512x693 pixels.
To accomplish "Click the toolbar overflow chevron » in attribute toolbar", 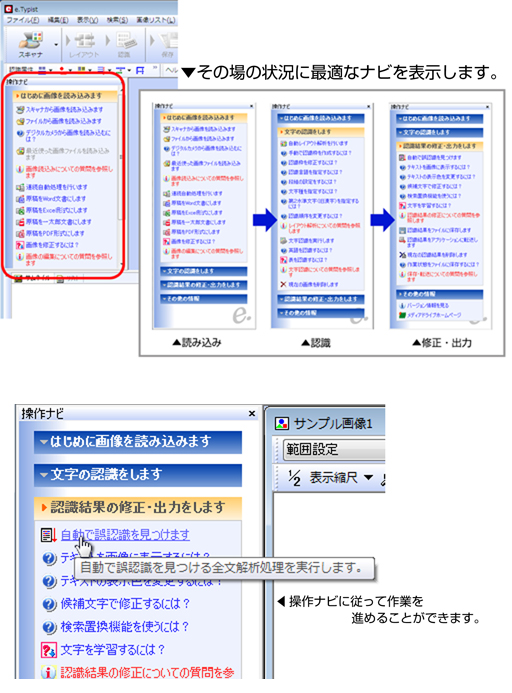I will [x=155, y=69].
